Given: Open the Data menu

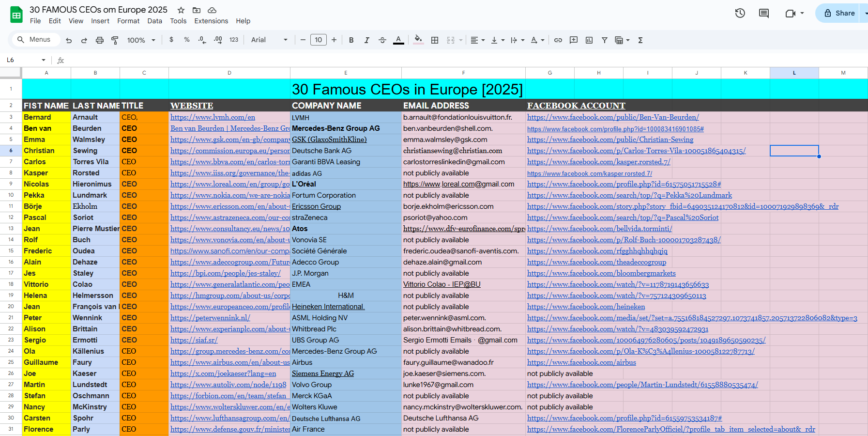Looking at the screenshot, I should click(x=155, y=21).
